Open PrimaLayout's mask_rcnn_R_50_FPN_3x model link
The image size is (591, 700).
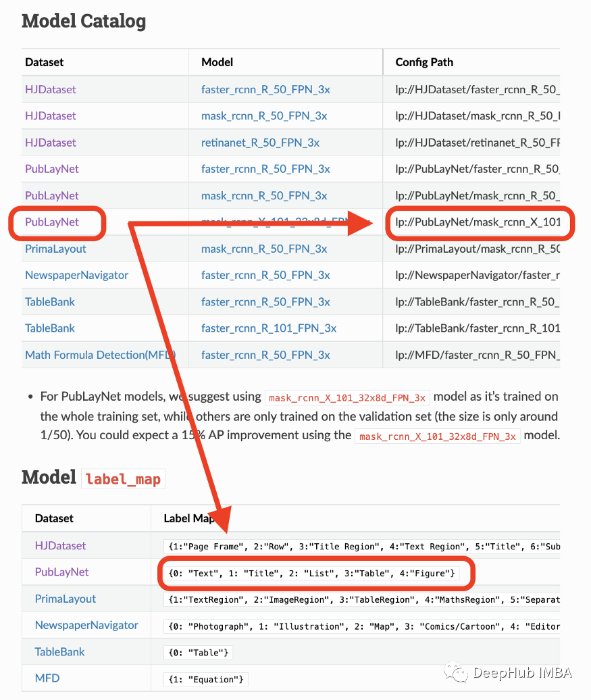pos(264,249)
